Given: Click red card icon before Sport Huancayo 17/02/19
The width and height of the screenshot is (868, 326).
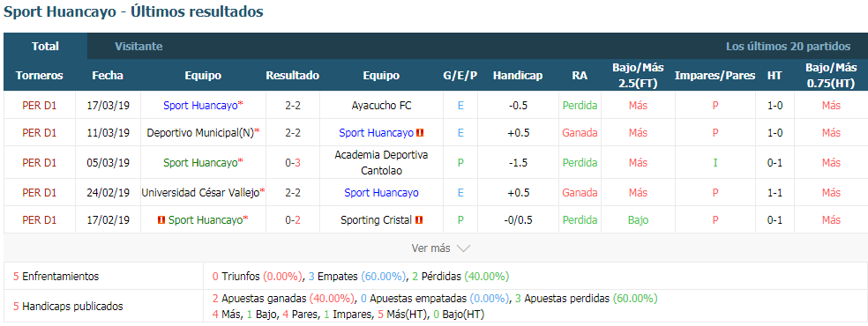Looking at the screenshot, I should click(161, 220).
